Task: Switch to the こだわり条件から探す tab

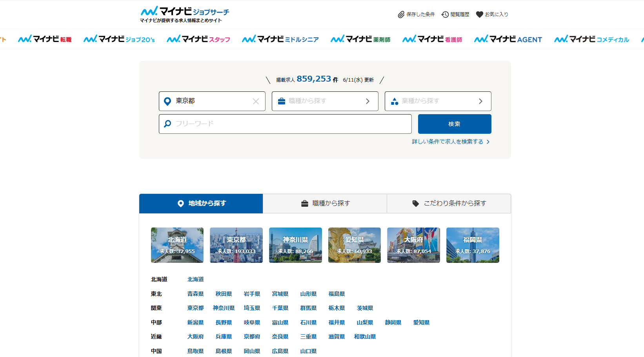Action: click(449, 203)
